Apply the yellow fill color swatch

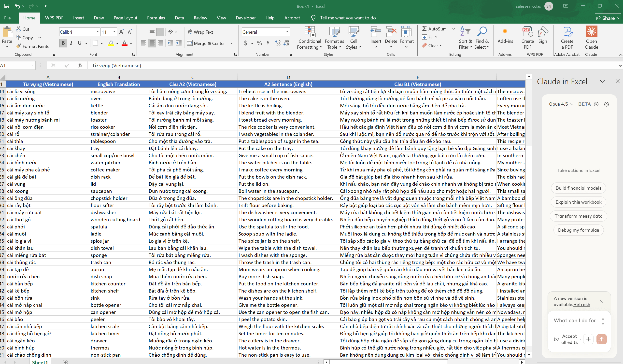[111, 43]
